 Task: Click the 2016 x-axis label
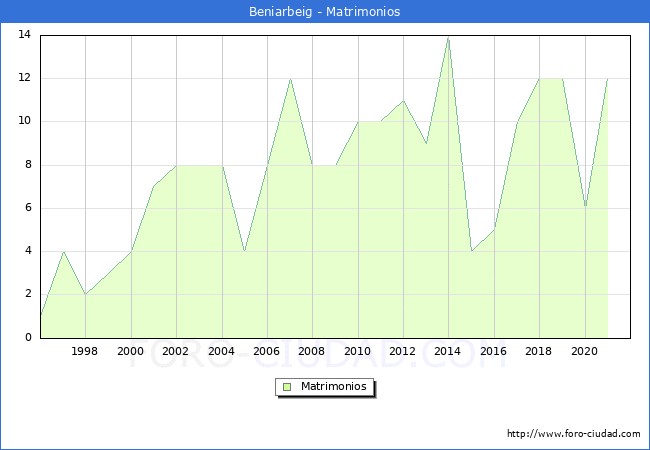tap(493, 351)
